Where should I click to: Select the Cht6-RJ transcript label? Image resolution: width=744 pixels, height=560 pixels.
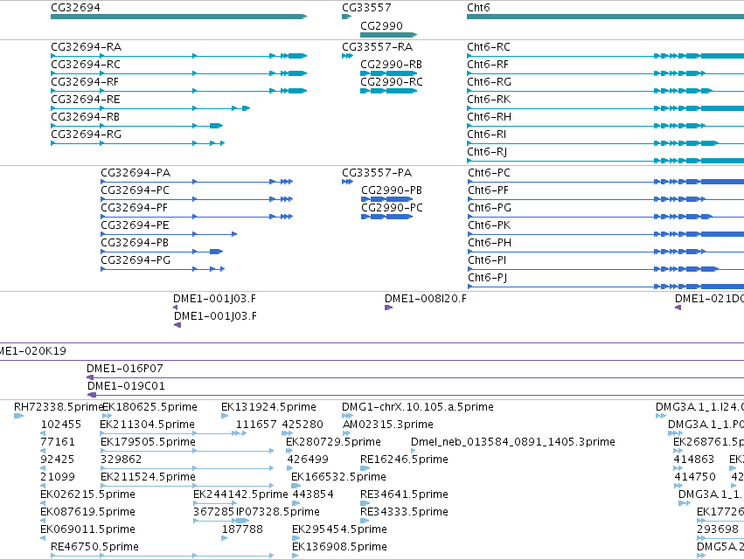pyautogui.click(x=487, y=152)
